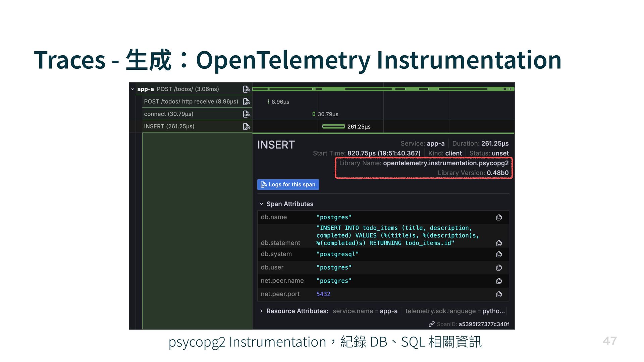Click the Library Version 0.48b0 value
644x362 pixels.
tap(498, 173)
